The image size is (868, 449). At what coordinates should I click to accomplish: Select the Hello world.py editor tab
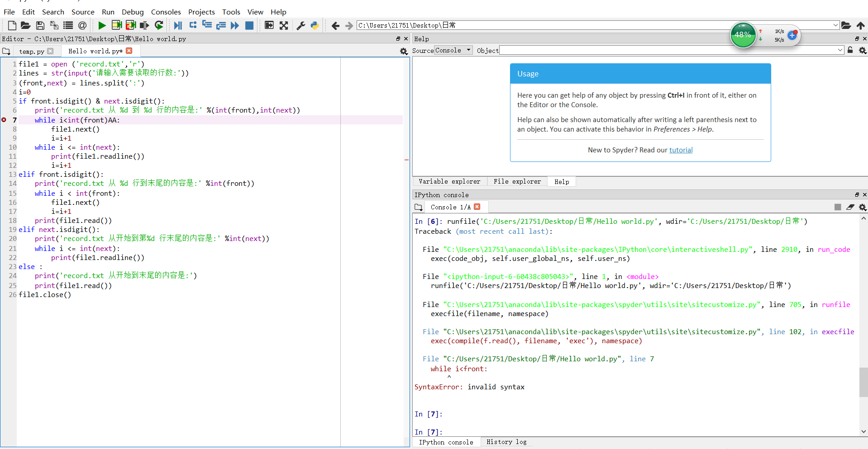click(95, 51)
